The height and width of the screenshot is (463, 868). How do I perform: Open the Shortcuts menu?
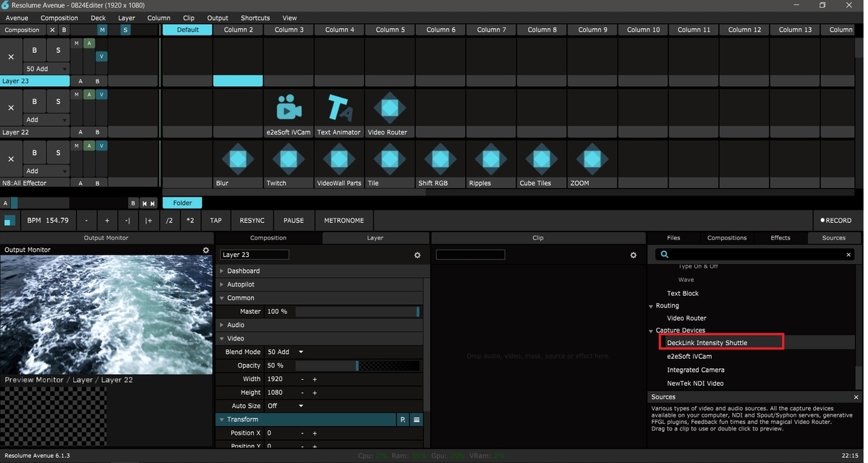point(255,18)
